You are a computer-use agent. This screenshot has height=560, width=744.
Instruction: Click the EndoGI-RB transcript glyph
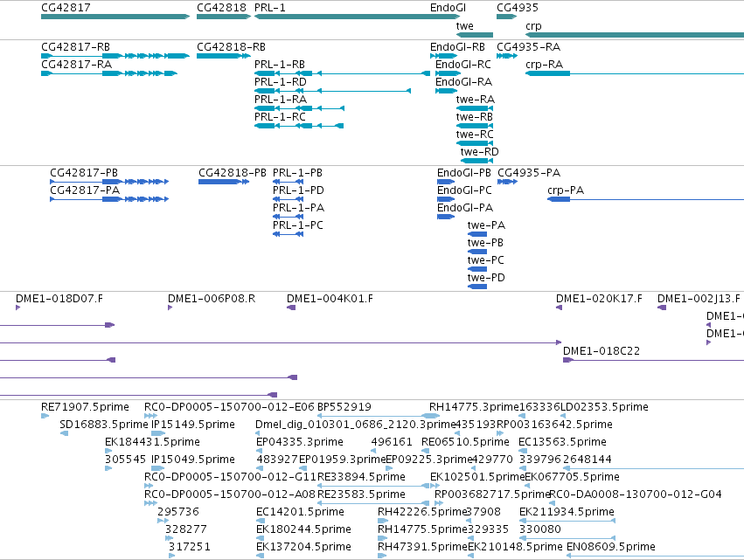[443, 56]
